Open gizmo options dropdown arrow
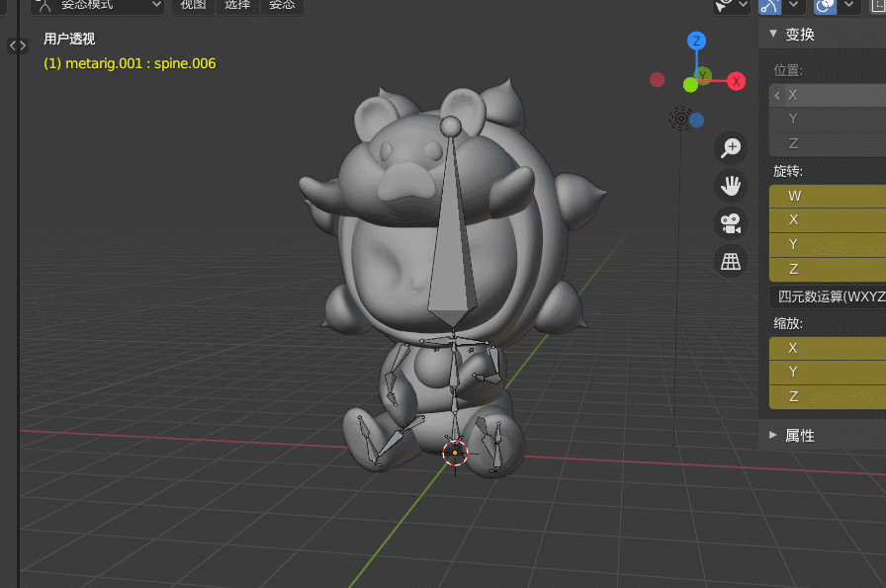886x588 pixels. pos(793,6)
